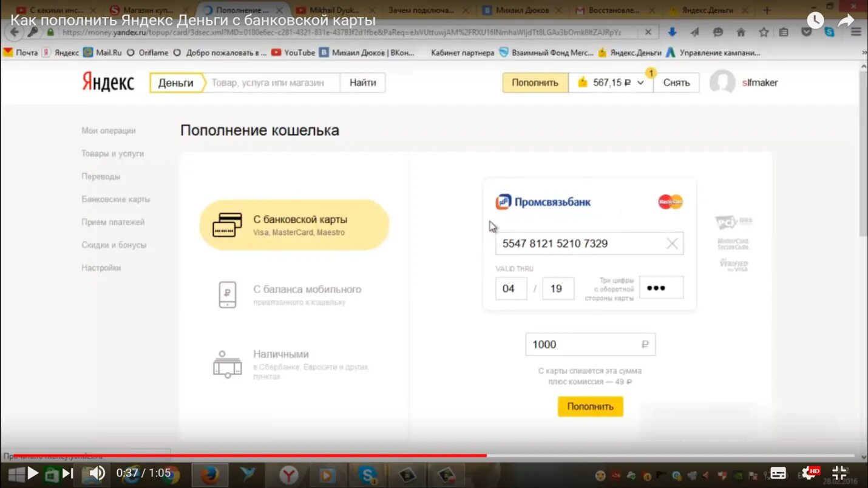Open the Почта bookmark

(x=21, y=53)
